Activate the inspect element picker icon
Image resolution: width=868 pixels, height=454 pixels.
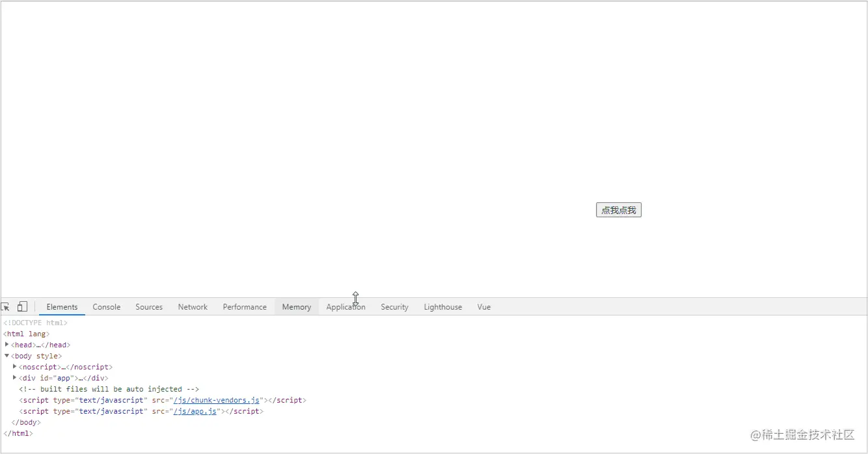[x=5, y=307]
